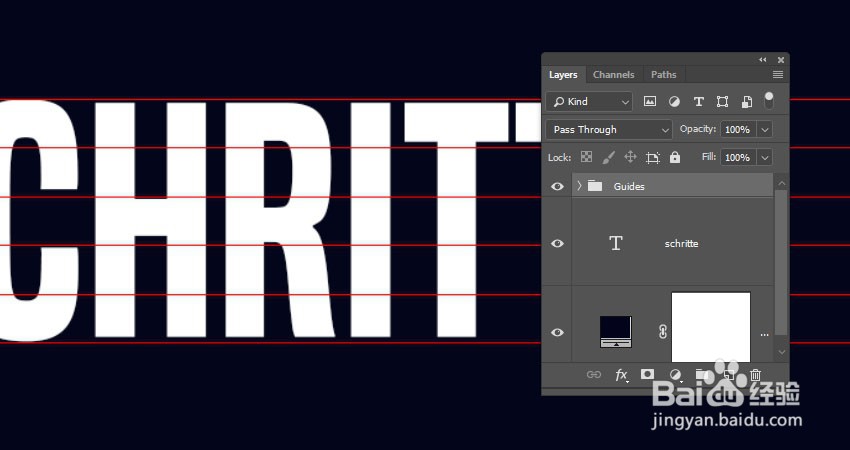850x450 pixels.
Task: Hide the schritte text layer
Action: click(x=557, y=243)
